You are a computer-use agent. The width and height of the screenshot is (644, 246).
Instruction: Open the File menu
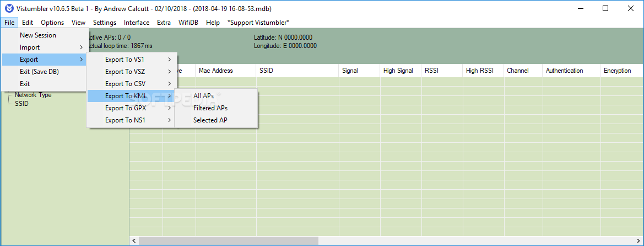click(10, 23)
